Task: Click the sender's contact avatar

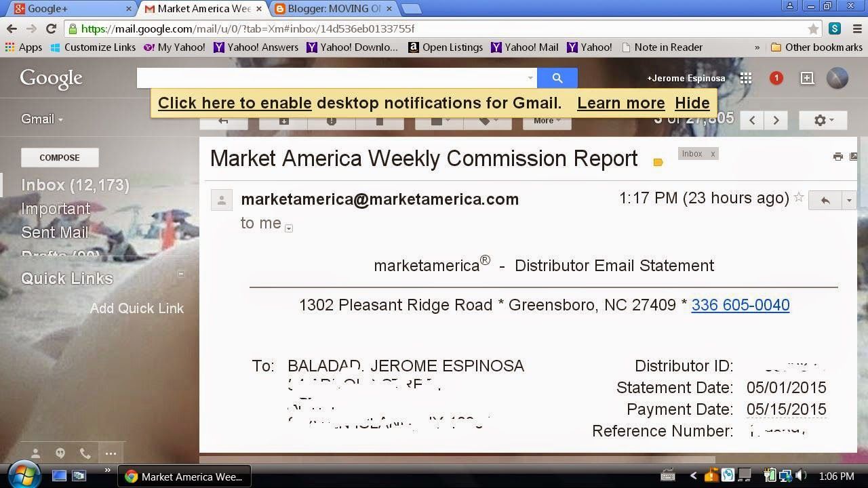Action: (x=222, y=200)
